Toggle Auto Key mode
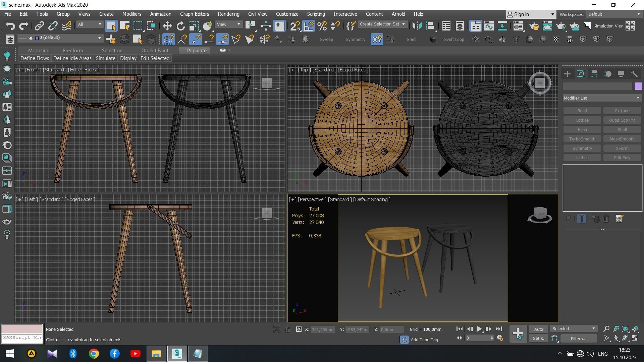The image size is (644, 362). [538, 329]
